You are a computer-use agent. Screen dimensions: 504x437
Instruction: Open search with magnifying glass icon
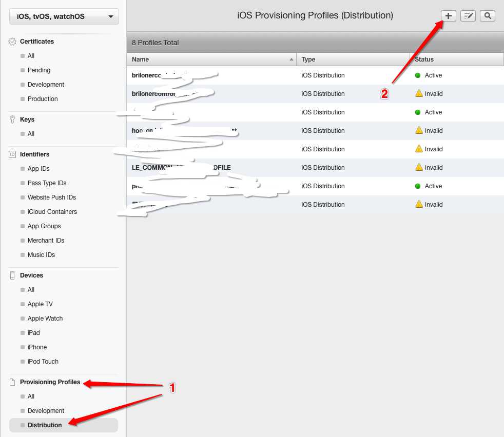[x=487, y=16]
